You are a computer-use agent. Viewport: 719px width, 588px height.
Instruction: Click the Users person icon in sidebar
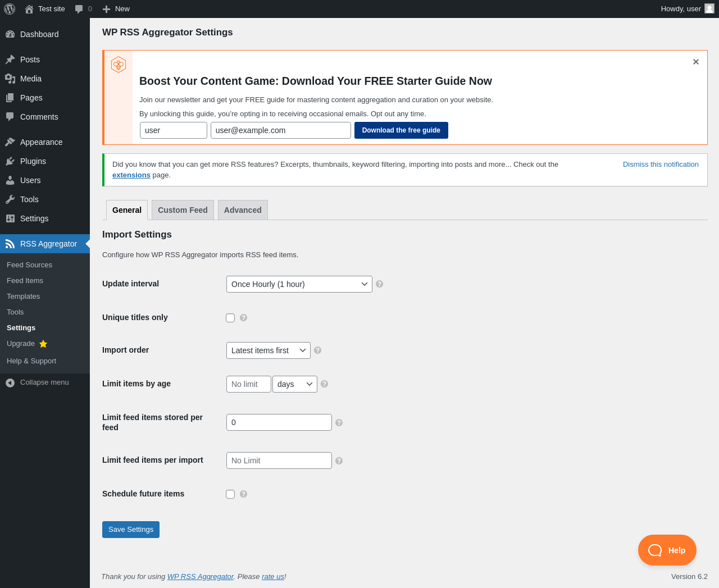[x=10, y=180]
